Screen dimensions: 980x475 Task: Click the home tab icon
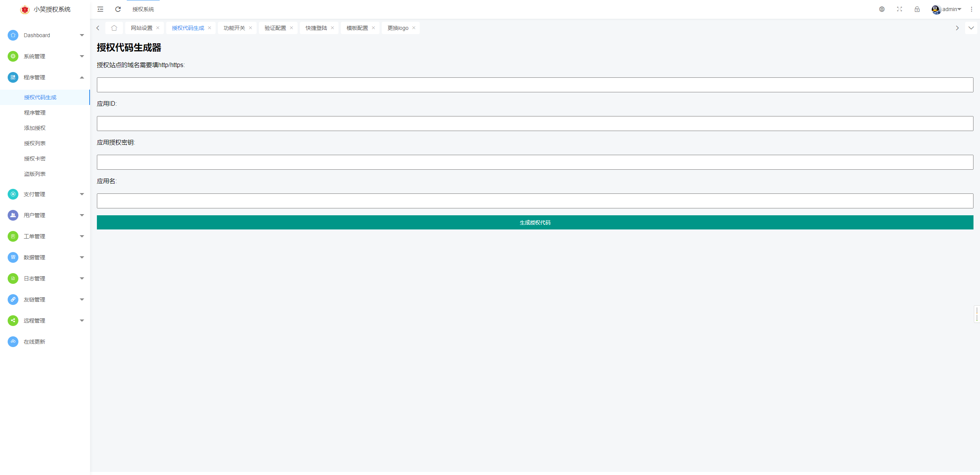pos(114,28)
